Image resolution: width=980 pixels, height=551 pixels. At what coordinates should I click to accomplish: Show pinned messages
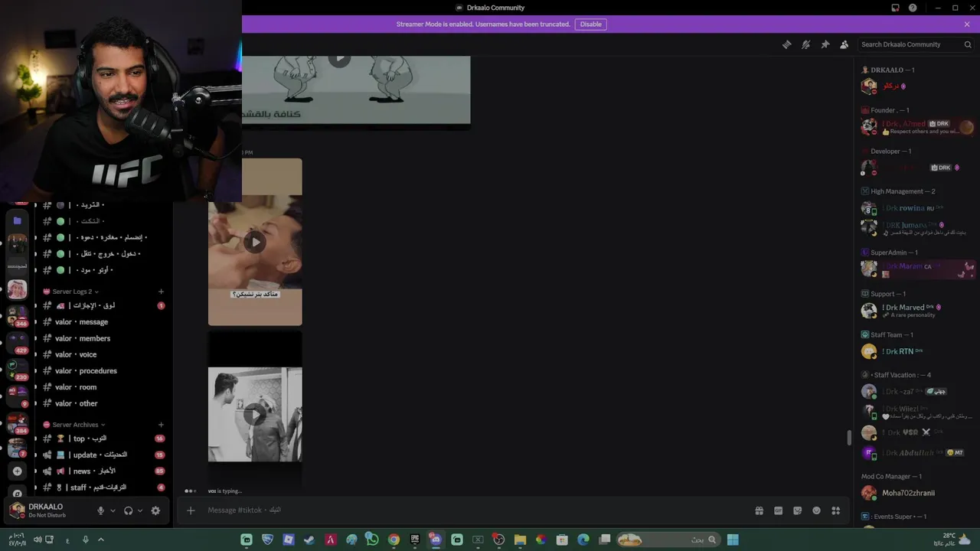pyautogui.click(x=825, y=44)
